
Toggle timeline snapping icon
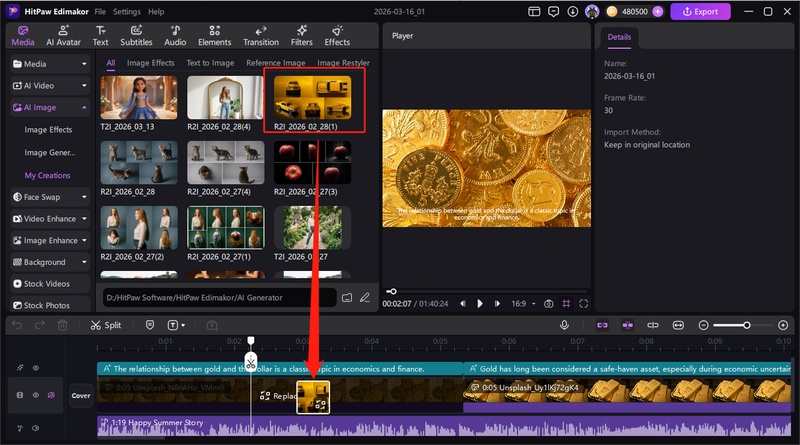tap(628, 325)
